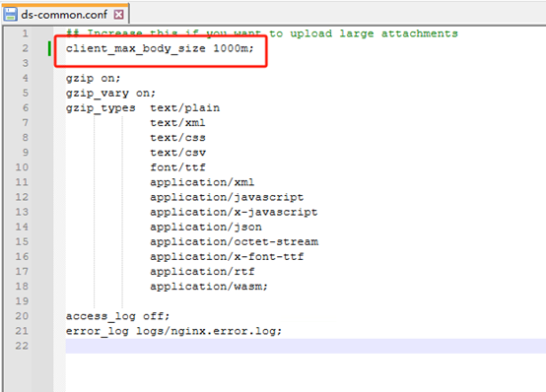The height and width of the screenshot is (392, 546).
Task: Click the application/wasm; entry
Action: pyautogui.click(x=209, y=287)
